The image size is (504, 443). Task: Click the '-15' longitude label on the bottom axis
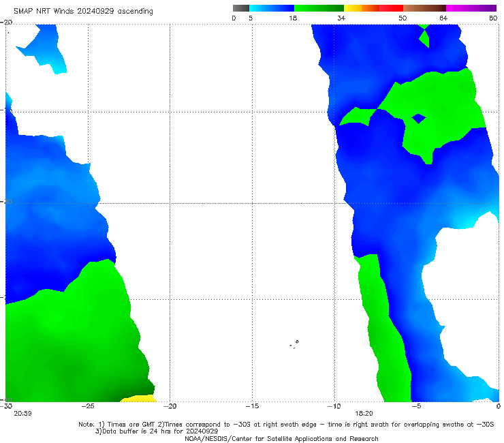252,406
